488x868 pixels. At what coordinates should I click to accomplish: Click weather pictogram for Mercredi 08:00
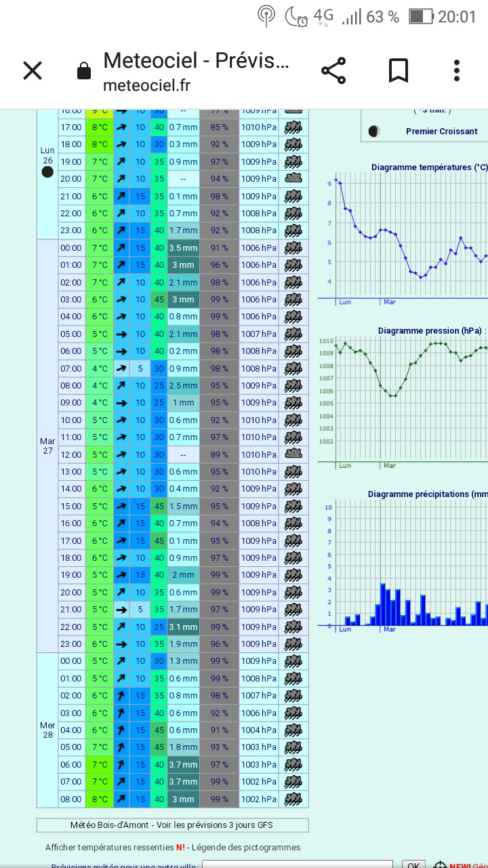point(293,799)
